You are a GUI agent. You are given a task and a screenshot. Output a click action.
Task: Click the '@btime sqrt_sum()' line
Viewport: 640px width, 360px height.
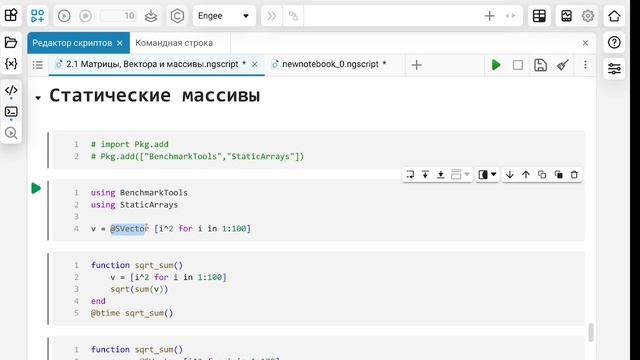coord(132,313)
